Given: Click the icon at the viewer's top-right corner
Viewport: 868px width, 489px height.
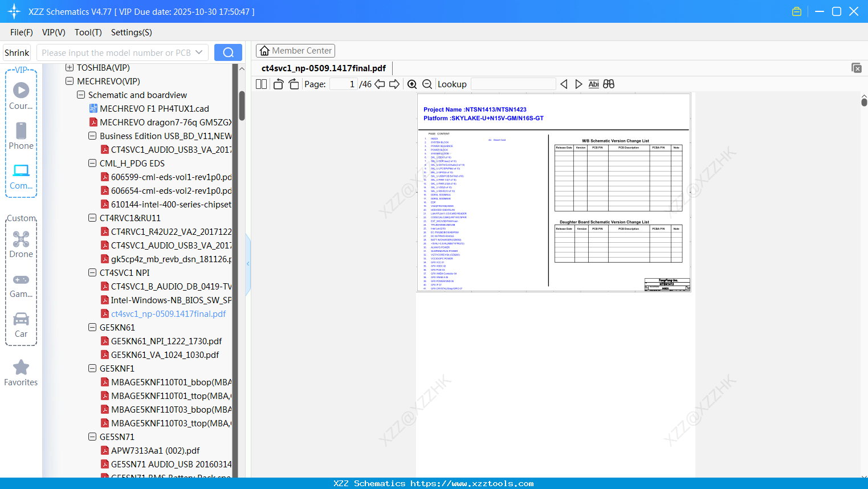Looking at the screenshot, I should [857, 68].
